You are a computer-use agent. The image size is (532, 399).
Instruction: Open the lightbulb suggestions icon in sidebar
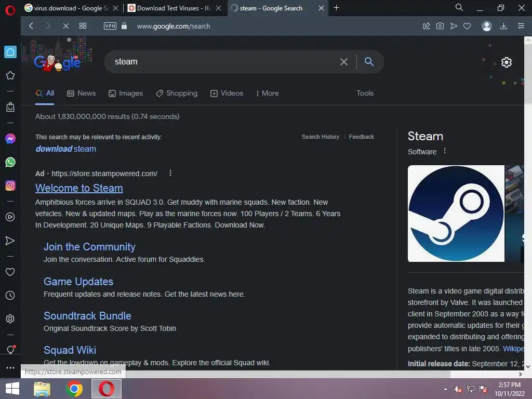click(10, 350)
